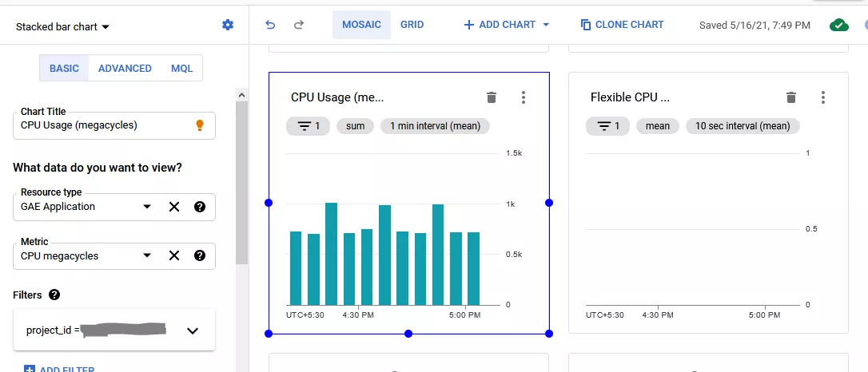
Task: Delete the CPU Usage chart
Action: (x=492, y=98)
